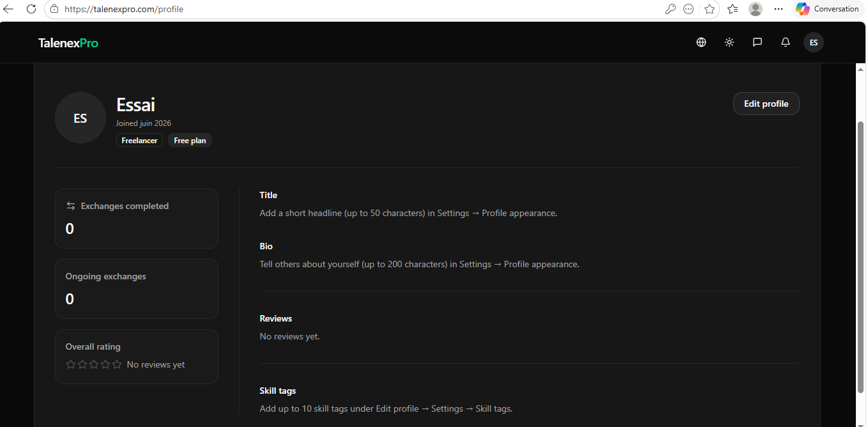Click the Overall rating stars
This screenshot has width=868, height=427.
point(94,364)
